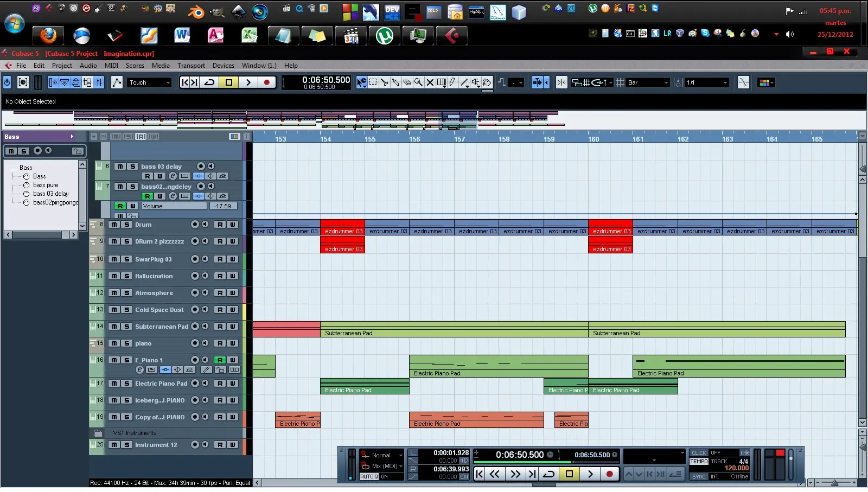Select the Split scissors tool
The height and width of the screenshot is (492, 868).
[x=385, y=82]
